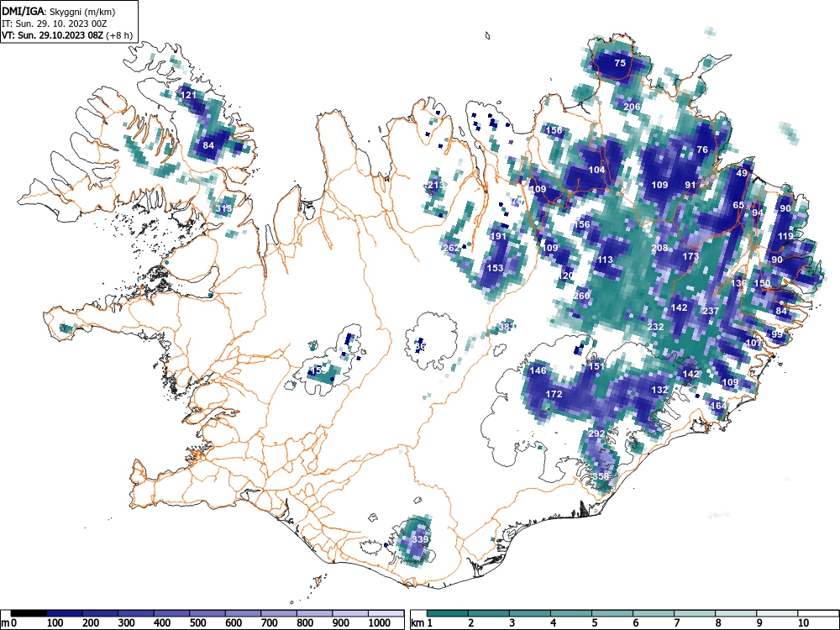Click the 'IT: Sun. 29. 10. 2023 00Z' line
The height and width of the screenshot is (630, 840).
[55, 24]
